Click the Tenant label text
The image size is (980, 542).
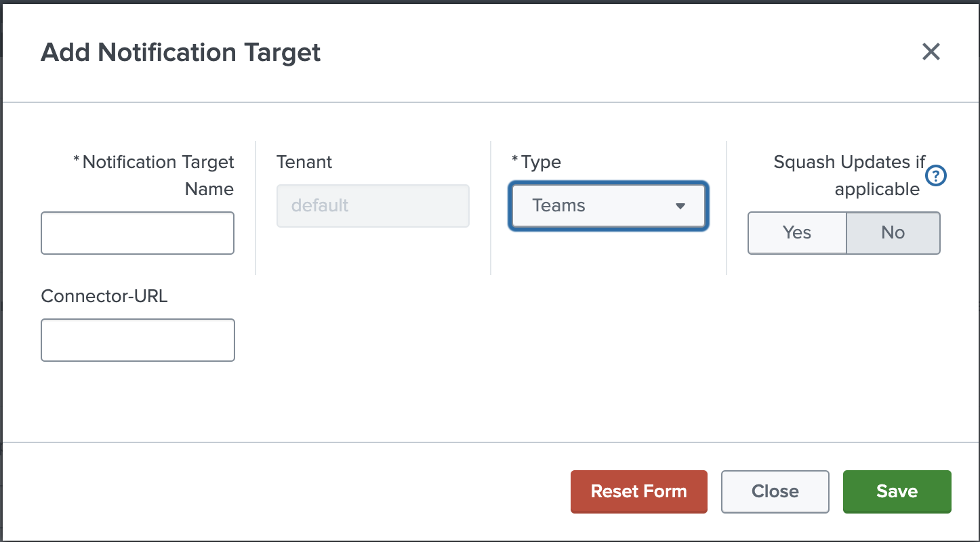pyautogui.click(x=304, y=163)
